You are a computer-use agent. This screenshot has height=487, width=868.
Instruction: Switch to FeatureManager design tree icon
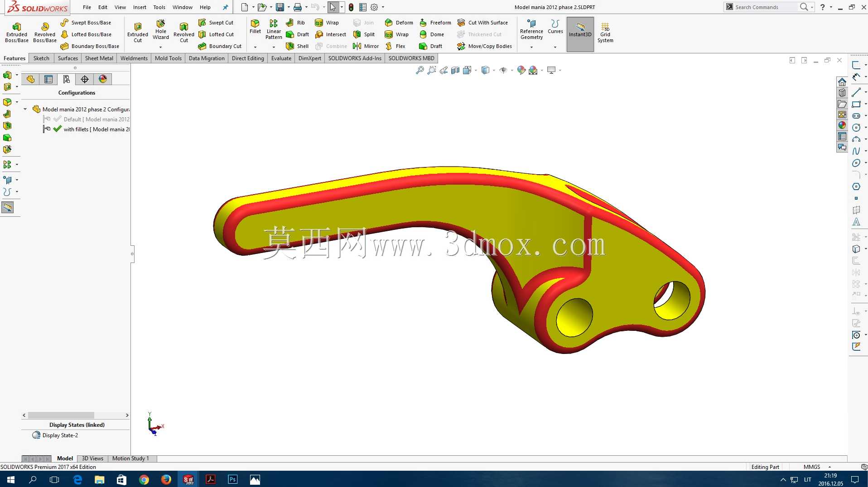tap(30, 79)
